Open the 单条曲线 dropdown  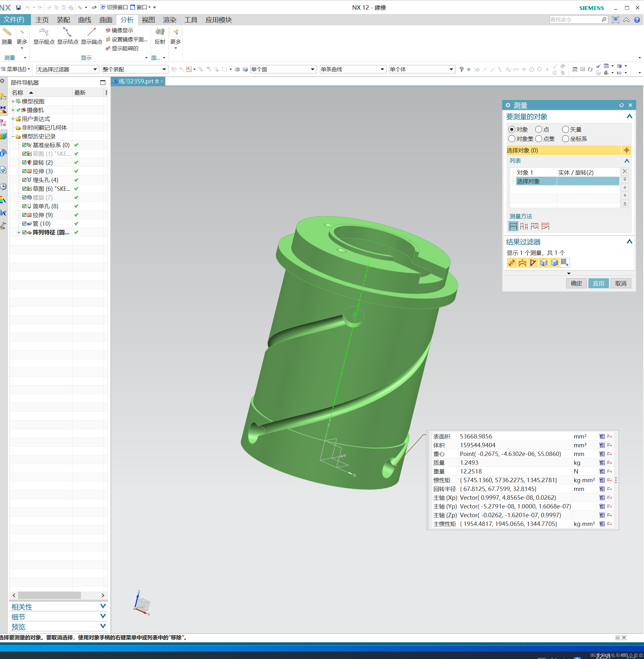(x=353, y=69)
